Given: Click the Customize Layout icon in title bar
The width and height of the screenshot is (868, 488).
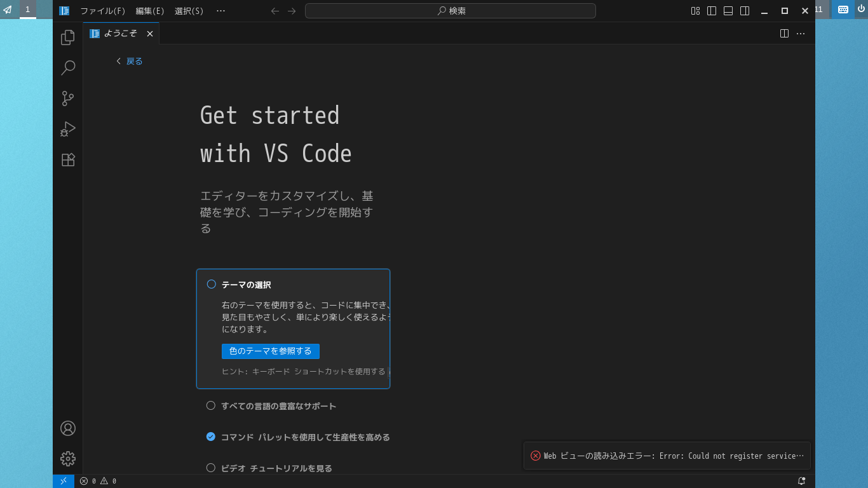Looking at the screenshot, I should (x=695, y=11).
